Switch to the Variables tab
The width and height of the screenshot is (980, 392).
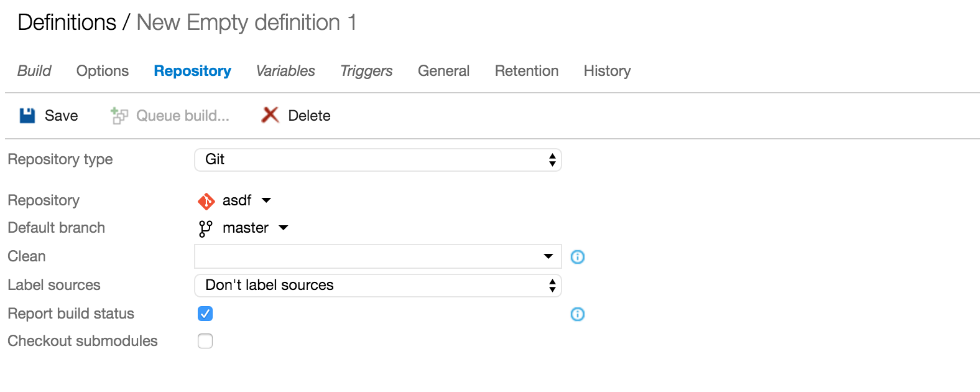(285, 71)
